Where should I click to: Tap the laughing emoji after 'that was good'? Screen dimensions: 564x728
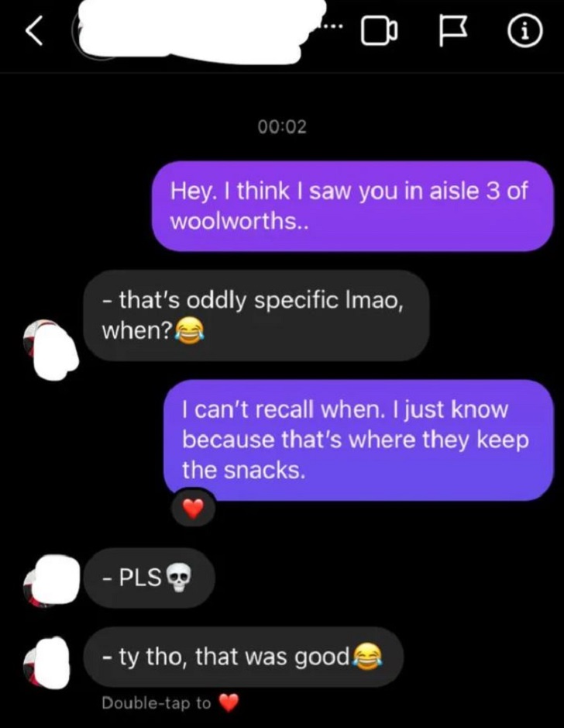tap(368, 657)
